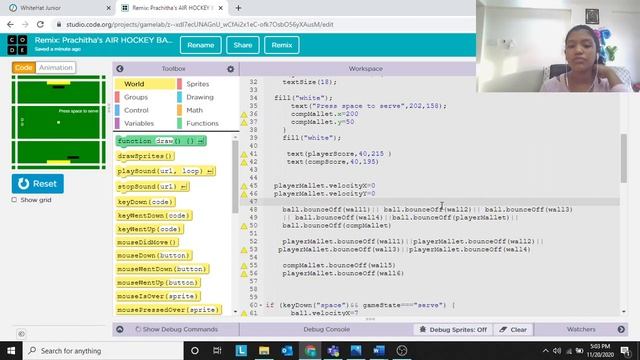This screenshot has width=640, height=360.
Task: Open the copyright info icon
Action: 21,334
